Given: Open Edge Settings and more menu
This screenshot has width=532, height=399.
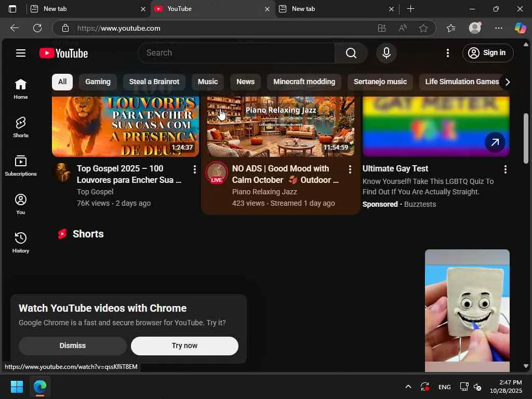Looking at the screenshot, I should point(498,28).
